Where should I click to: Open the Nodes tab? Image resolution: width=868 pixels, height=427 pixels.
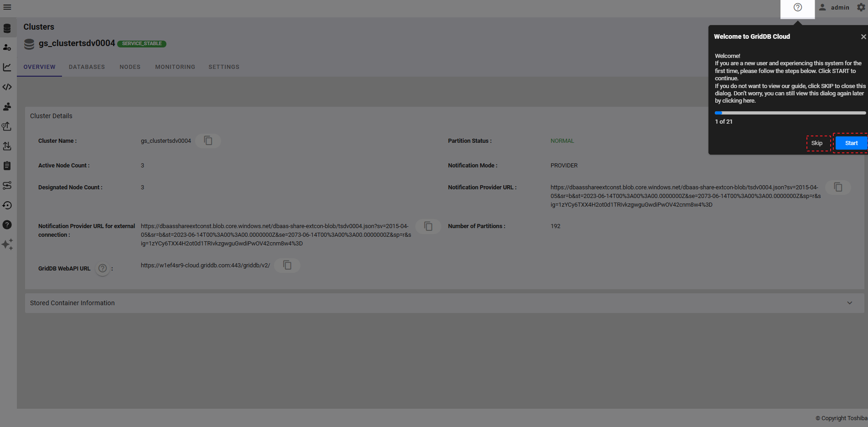[130, 67]
